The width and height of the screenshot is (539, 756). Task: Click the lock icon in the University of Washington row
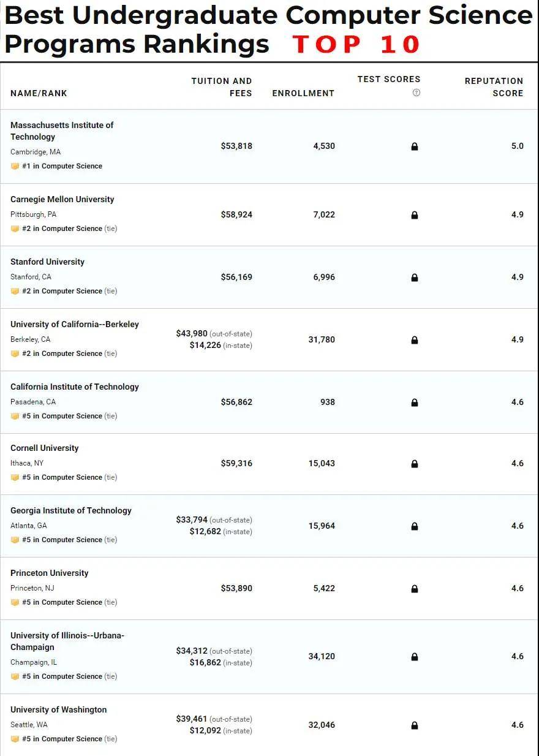[415, 725]
